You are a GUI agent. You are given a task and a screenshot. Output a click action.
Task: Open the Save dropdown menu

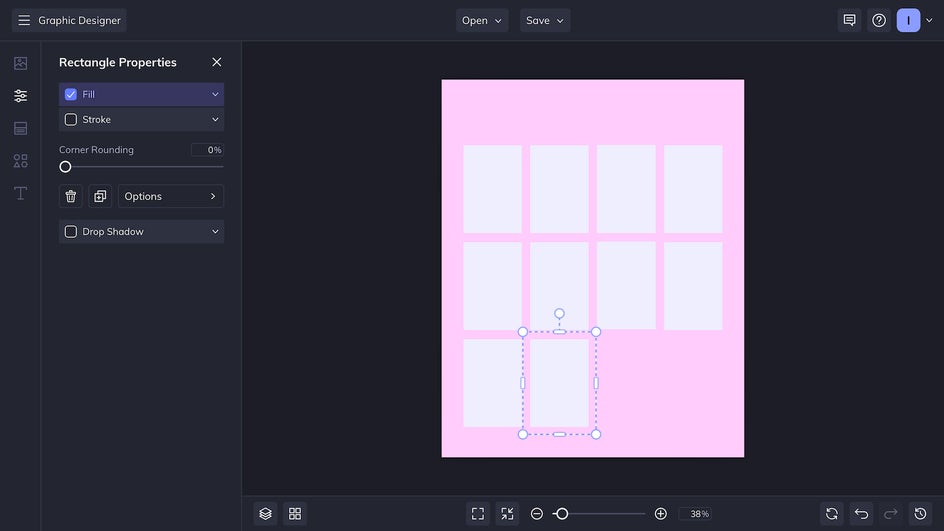coord(545,20)
